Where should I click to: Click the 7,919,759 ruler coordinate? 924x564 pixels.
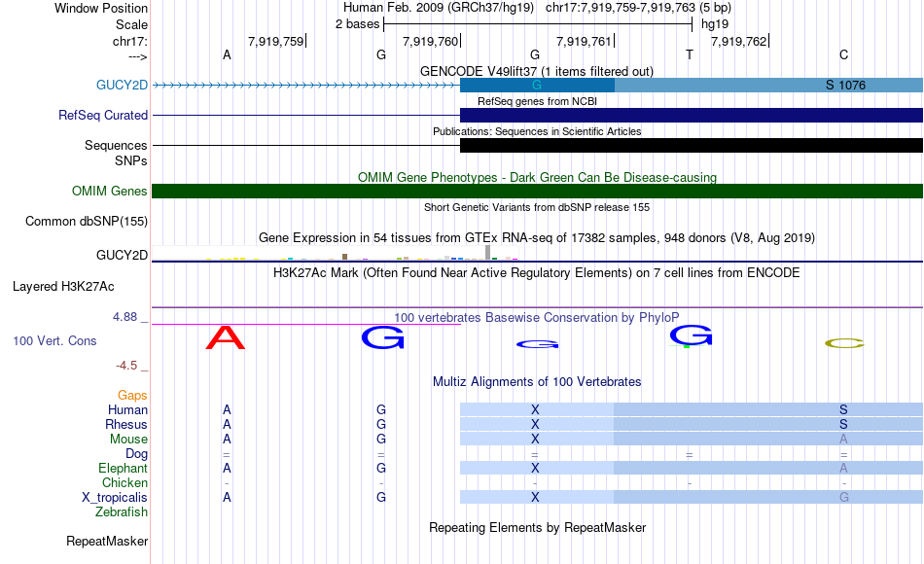click(276, 41)
